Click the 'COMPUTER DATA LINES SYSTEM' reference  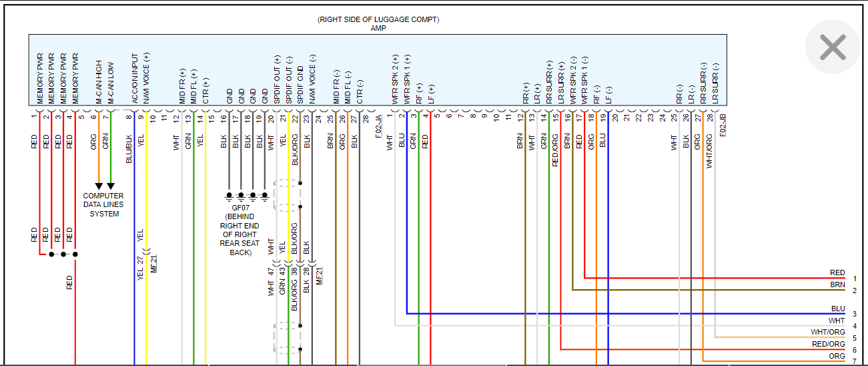103,205
